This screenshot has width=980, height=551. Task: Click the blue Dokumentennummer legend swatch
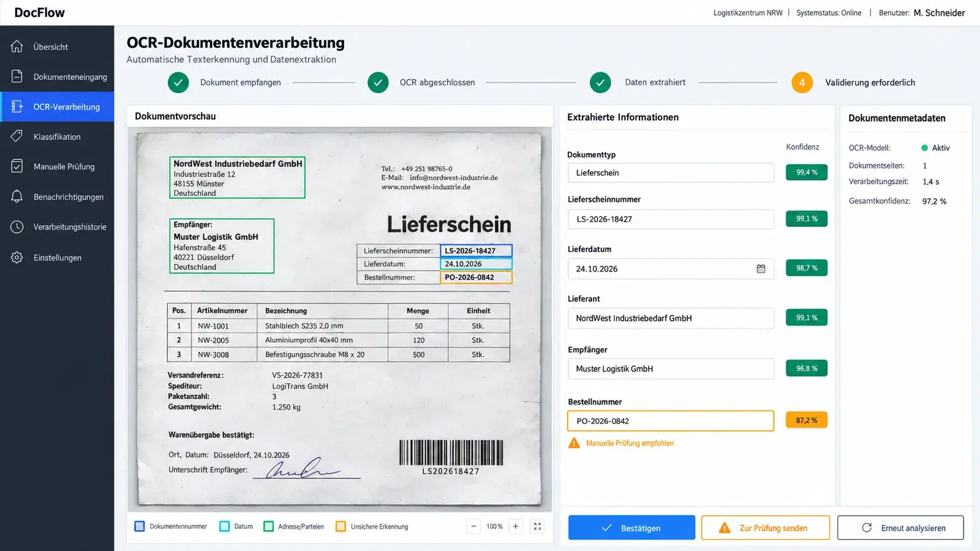(x=140, y=527)
